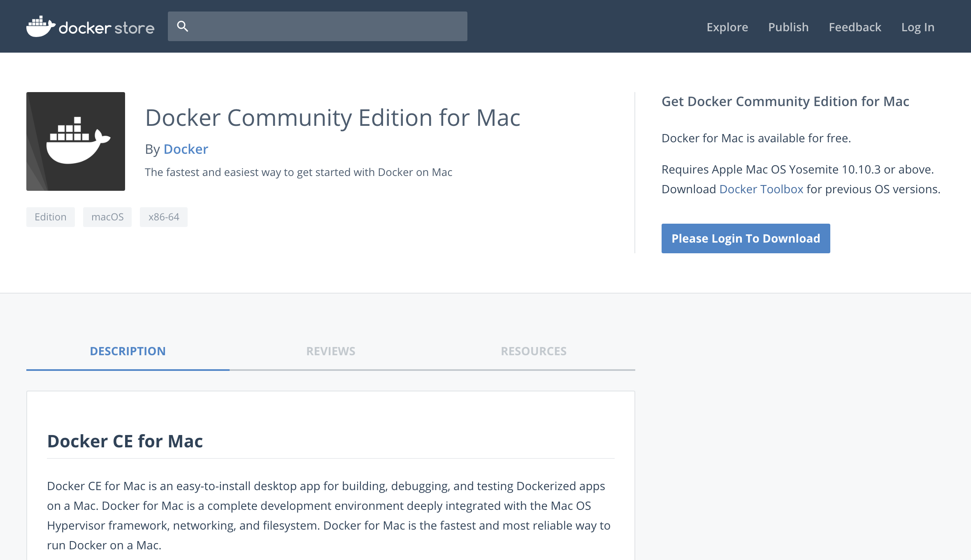Click the Docker Toolbox link
The image size is (971, 560).
click(x=761, y=189)
